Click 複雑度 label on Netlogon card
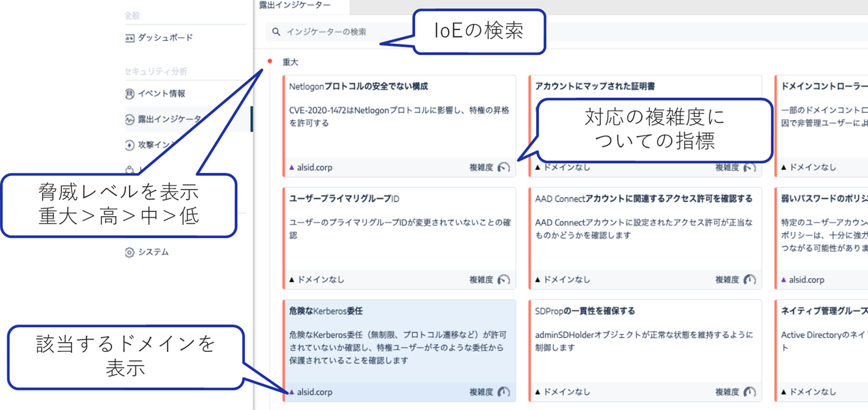868x410 pixels. [x=481, y=167]
